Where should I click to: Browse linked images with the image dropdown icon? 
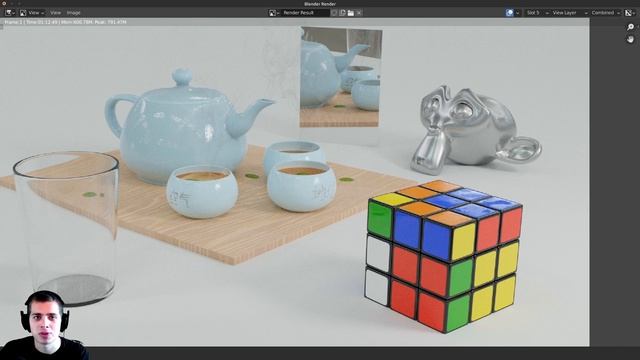tap(274, 13)
